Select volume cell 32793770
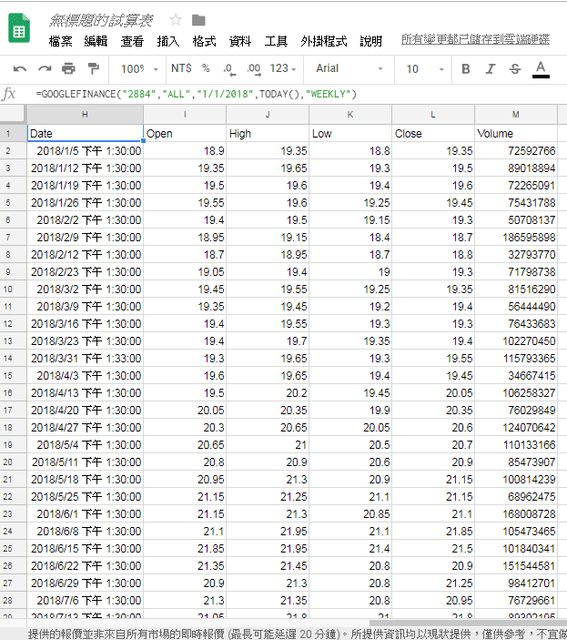 [516, 255]
